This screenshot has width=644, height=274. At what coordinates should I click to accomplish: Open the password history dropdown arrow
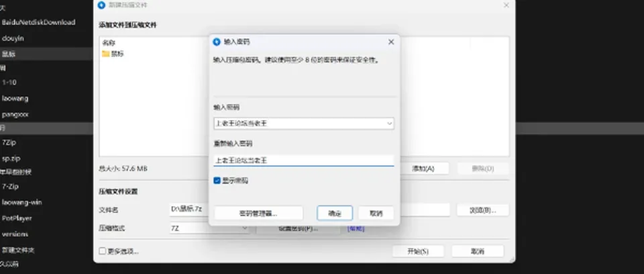click(x=389, y=124)
